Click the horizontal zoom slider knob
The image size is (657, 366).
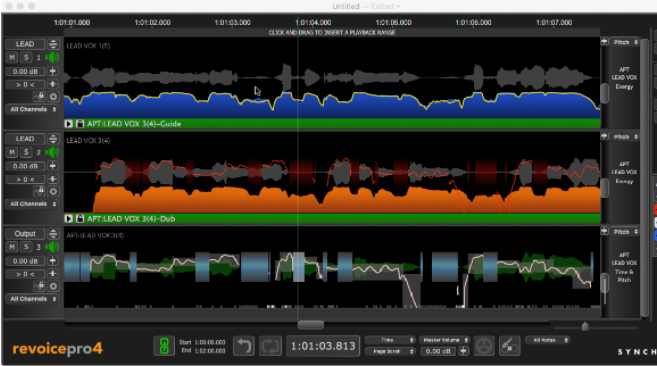click(x=585, y=326)
